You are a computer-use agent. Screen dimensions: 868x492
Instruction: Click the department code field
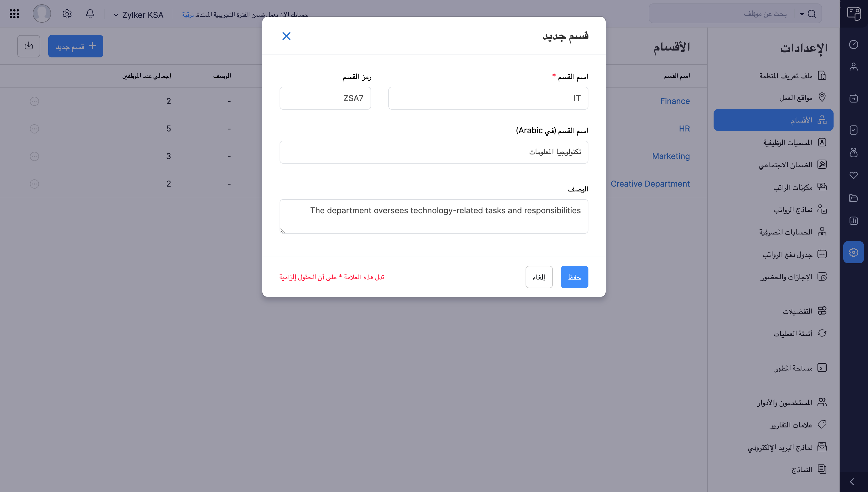(x=325, y=98)
